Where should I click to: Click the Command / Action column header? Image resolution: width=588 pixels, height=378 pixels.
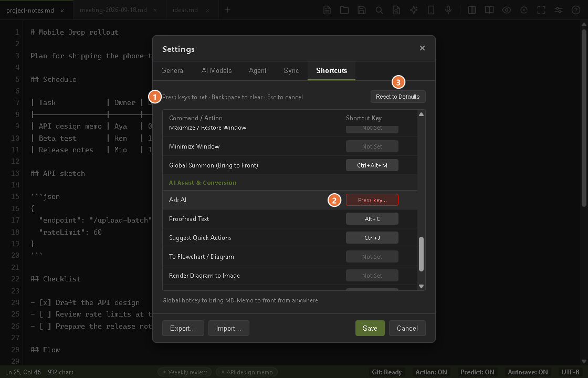[196, 118]
